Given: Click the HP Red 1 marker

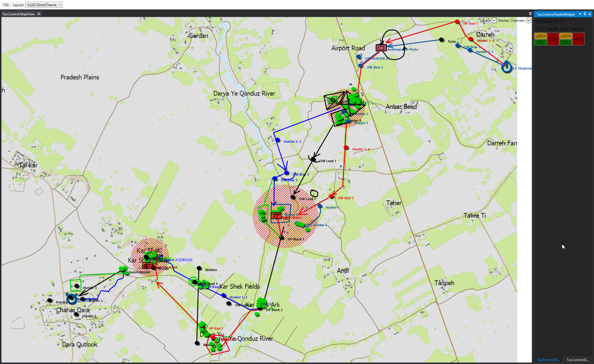Looking at the screenshot, I should point(457,22).
